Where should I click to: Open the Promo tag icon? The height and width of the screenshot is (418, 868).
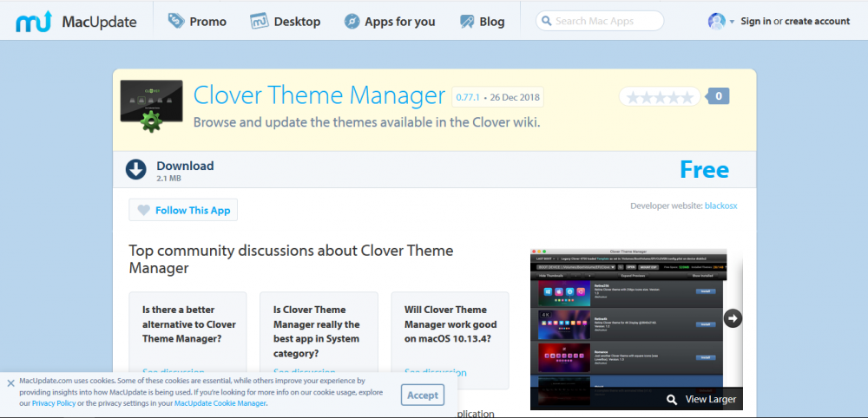176,22
